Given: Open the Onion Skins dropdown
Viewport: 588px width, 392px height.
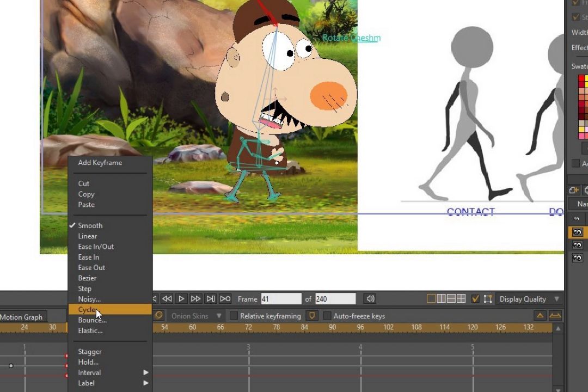Looking at the screenshot, I should pyautogui.click(x=196, y=316).
